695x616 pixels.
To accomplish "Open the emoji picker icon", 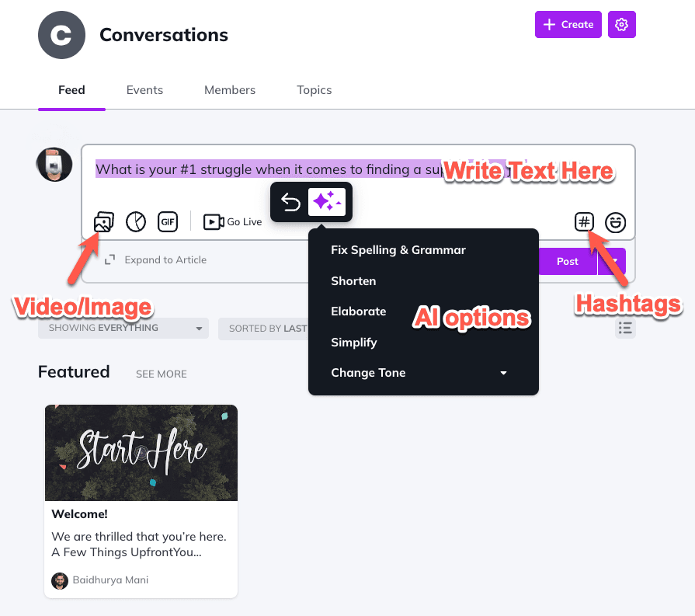I will (x=615, y=222).
